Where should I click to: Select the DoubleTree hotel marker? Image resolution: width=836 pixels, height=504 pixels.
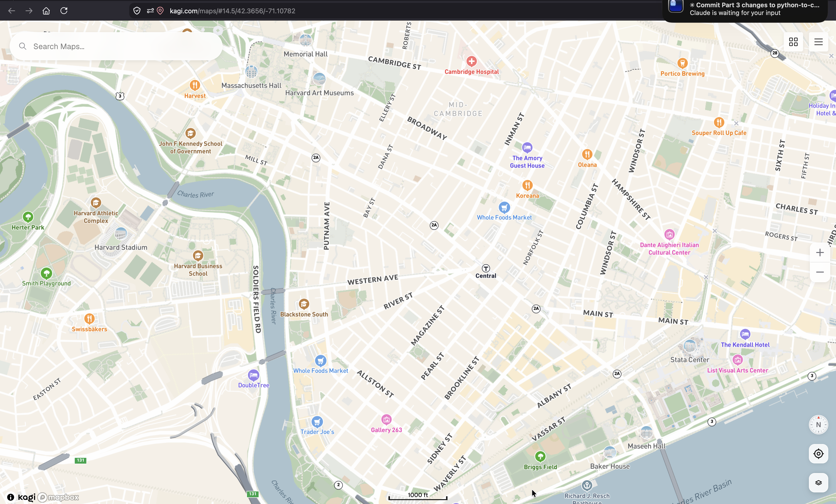[254, 375]
